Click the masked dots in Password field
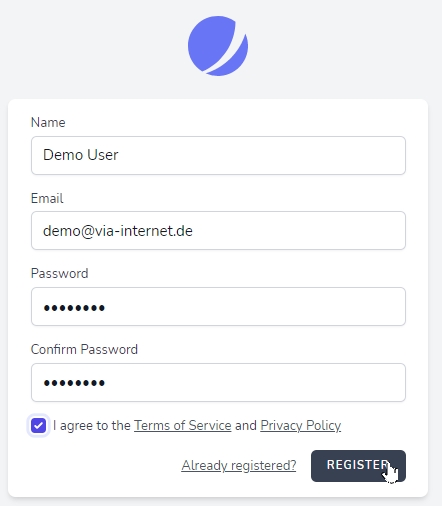442x506 pixels. 74,308
